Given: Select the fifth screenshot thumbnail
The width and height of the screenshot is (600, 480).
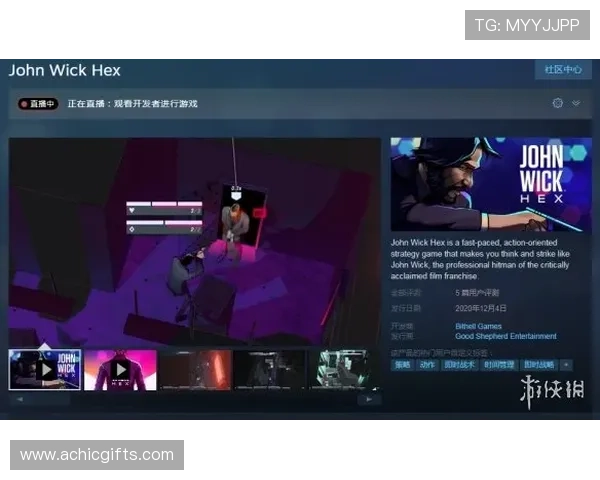Looking at the screenshot, I should (345, 369).
